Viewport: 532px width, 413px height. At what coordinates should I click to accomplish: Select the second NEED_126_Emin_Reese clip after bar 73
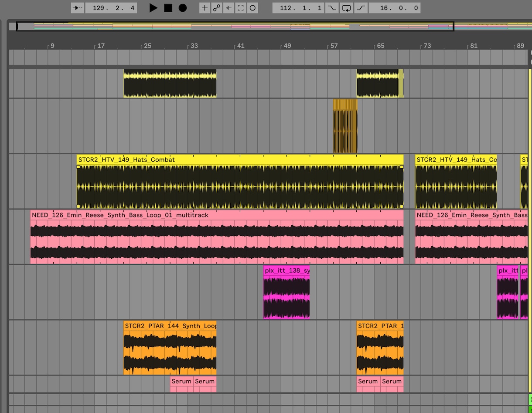[471, 237]
